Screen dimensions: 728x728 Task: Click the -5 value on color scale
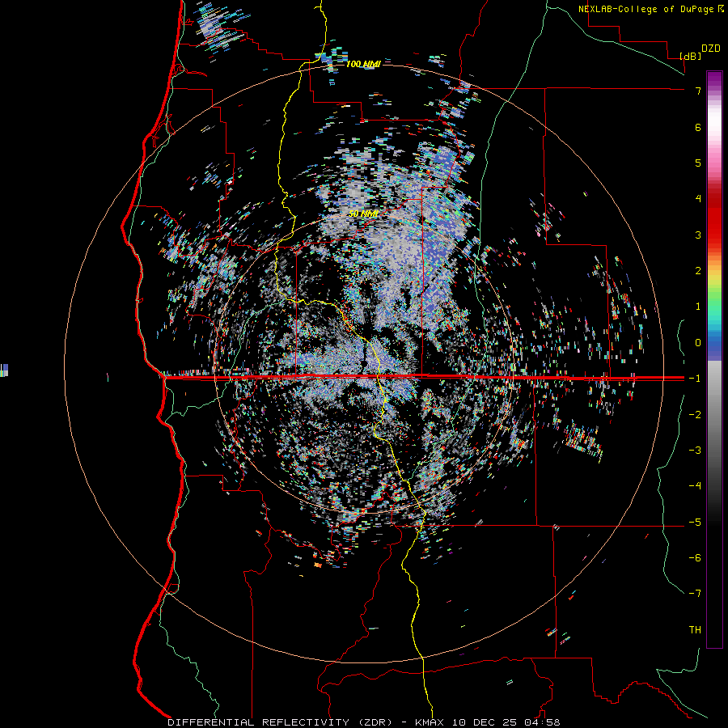(695, 523)
